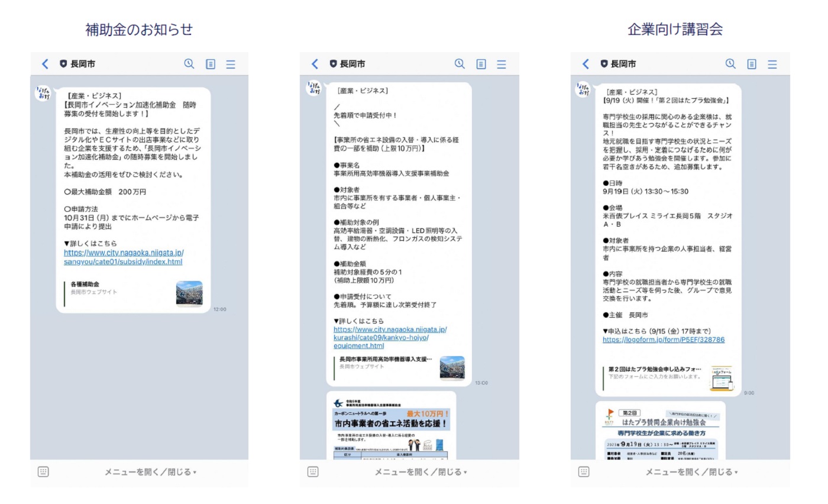Tap back arrow in left phone screen

(x=45, y=64)
